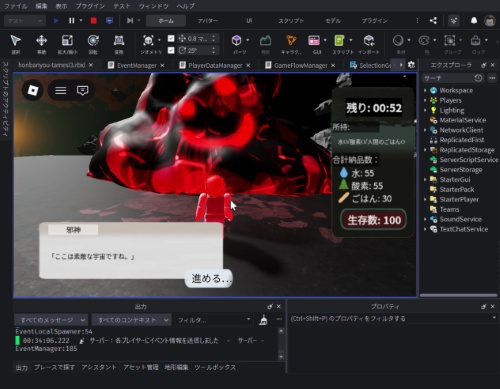Insert a Part with cube icon
The image size is (500, 389).
pos(237,41)
